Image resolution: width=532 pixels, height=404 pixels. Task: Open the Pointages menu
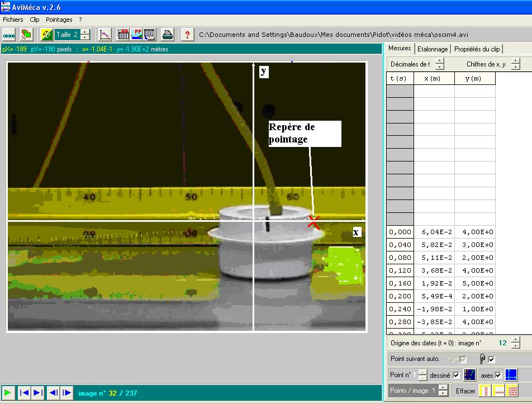(59, 20)
